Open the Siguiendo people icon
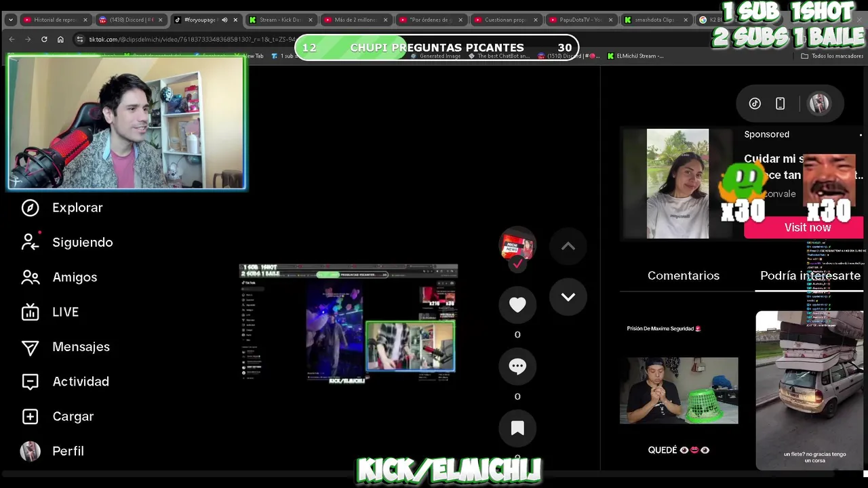868x488 pixels. (x=30, y=242)
